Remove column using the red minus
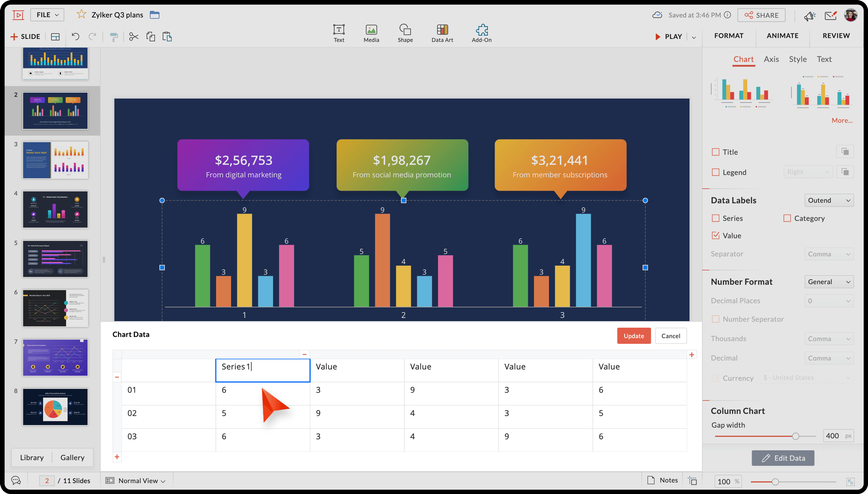 pyautogui.click(x=304, y=354)
